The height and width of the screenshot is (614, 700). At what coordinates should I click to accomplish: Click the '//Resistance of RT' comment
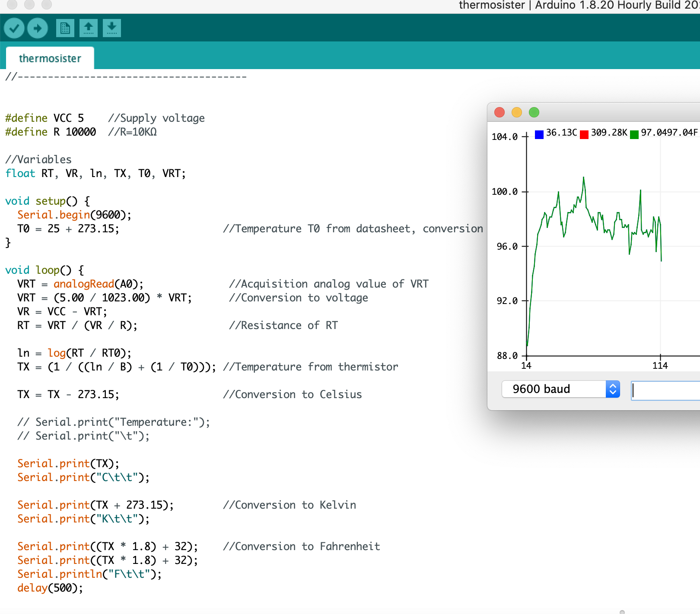click(x=283, y=326)
